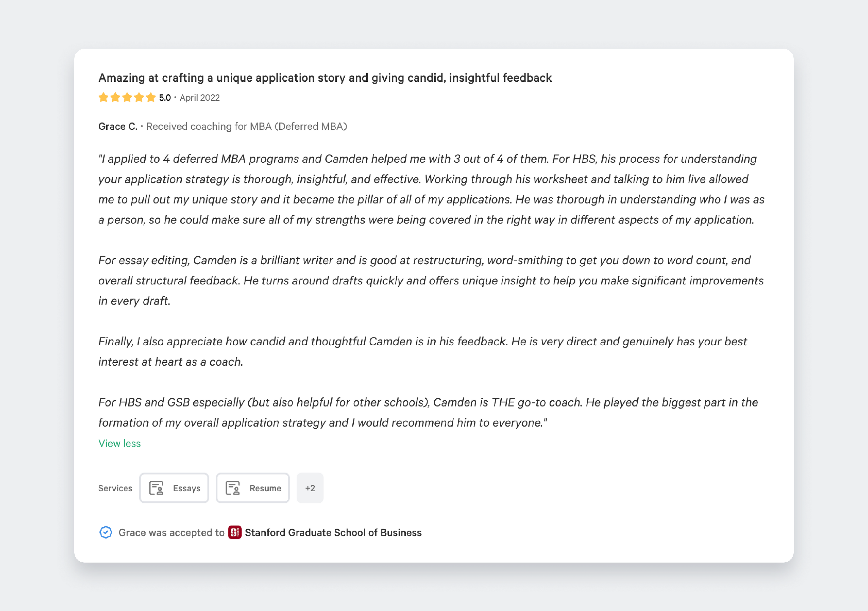Click the Stanford logo icon
Screen dimensions: 868x611
click(x=234, y=532)
